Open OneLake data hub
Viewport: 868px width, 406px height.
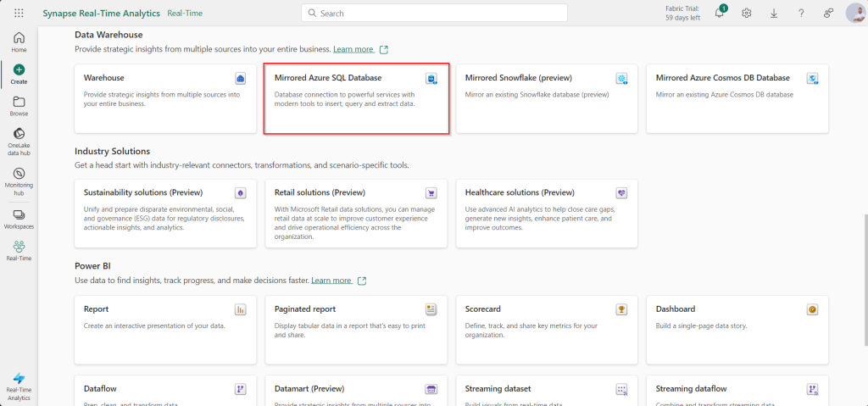pyautogui.click(x=19, y=142)
